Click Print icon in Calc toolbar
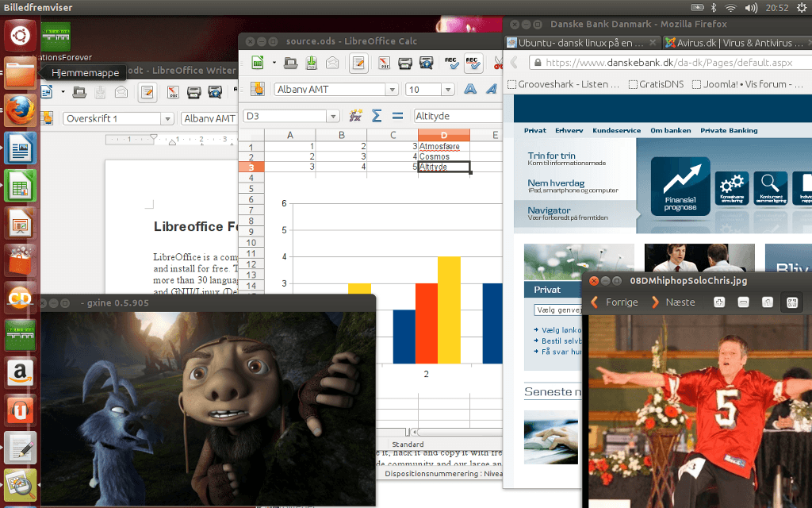812x508 pixels. coord(405,63)
